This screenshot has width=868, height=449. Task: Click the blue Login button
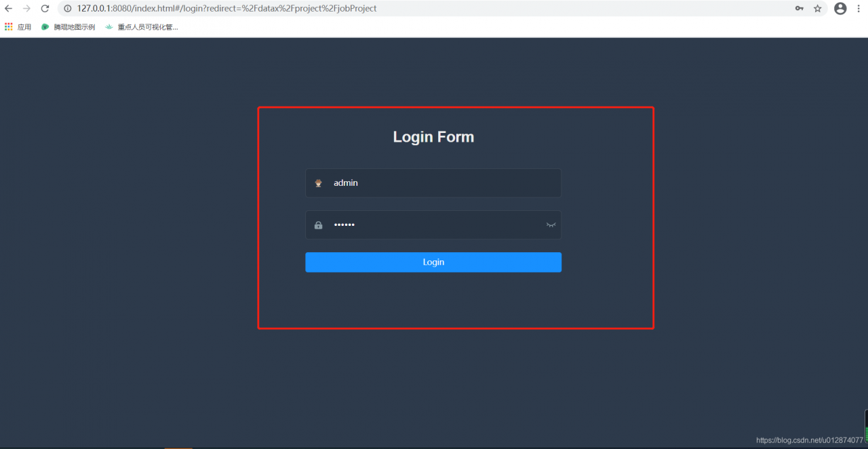tap(433, 262)
